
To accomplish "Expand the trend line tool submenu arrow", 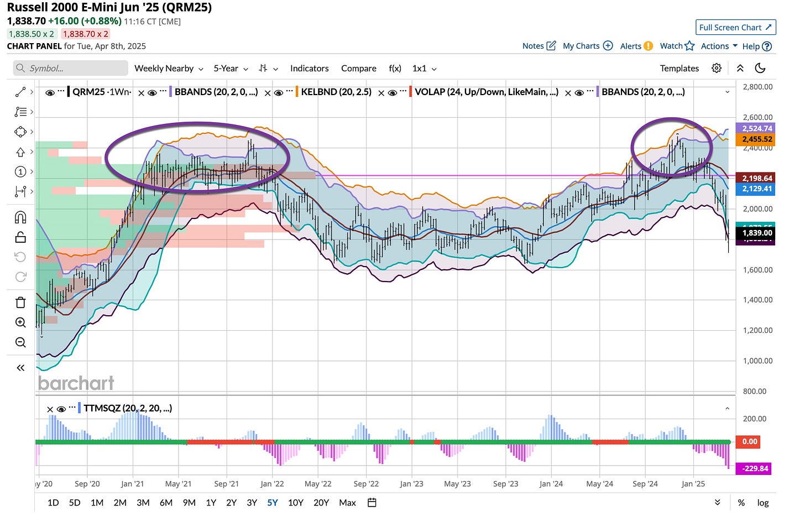I will (32, 92).
